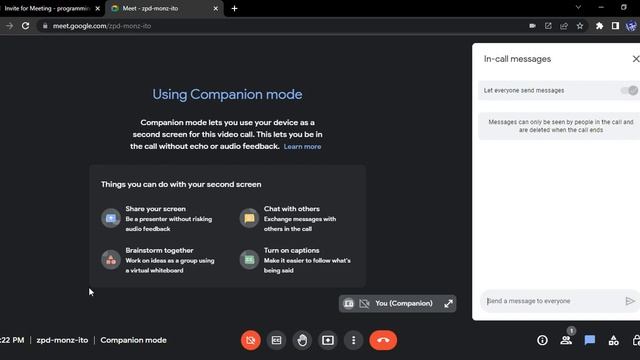Click the Brainstorm together icon
640x360 pixels.
(x=111, y=260)
